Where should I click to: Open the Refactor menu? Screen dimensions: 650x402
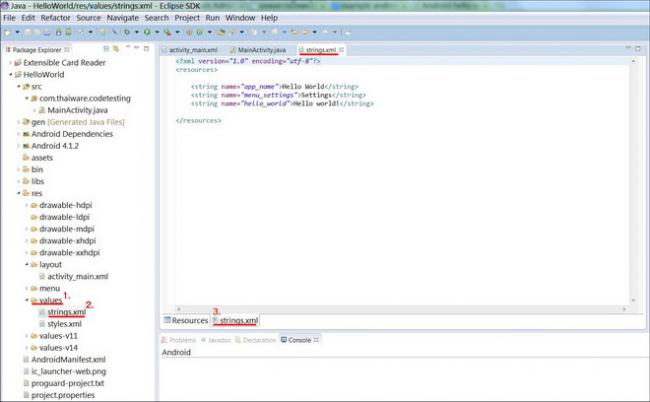point(56,18)
